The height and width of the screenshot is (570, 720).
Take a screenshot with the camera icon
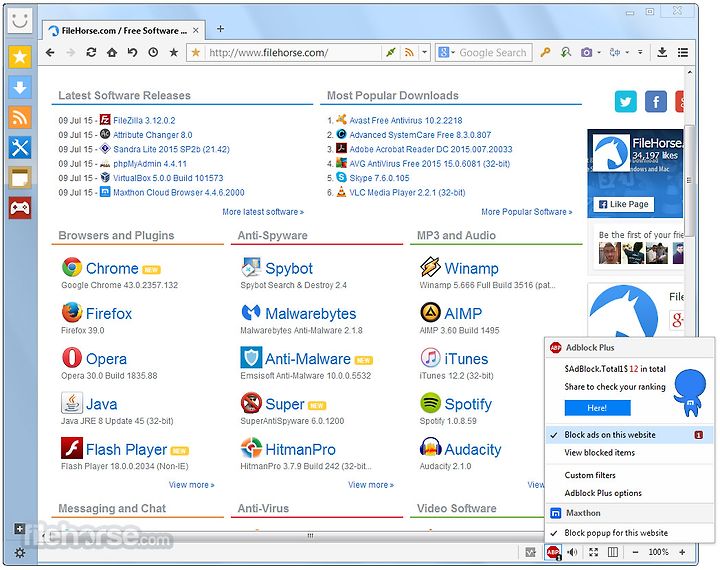click(x=586, y=52)
